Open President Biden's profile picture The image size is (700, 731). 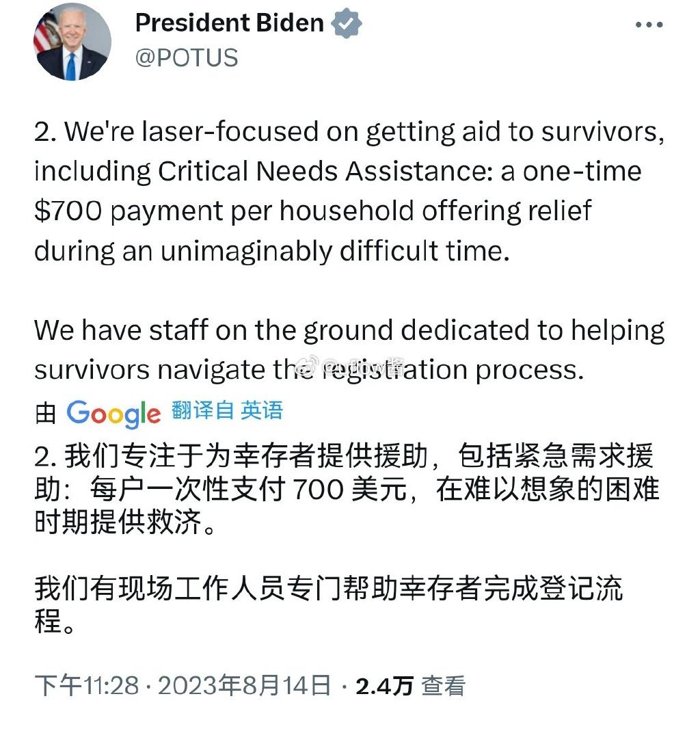72,41
